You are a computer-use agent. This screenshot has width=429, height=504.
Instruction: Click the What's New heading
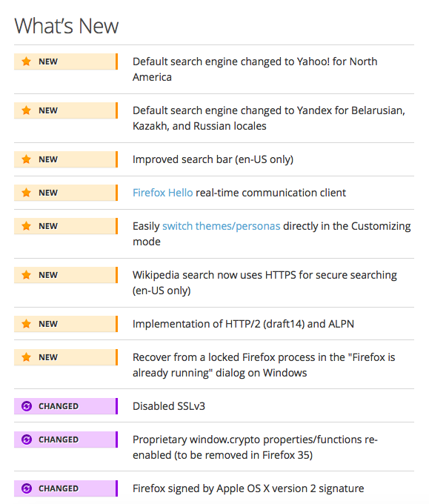[x=67, y=26]
